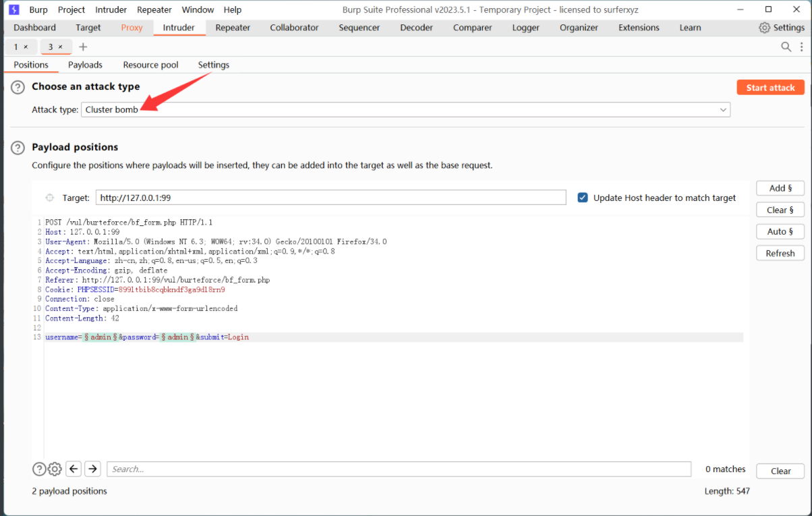
Task: Select the Positions sub-tab
Action: coord(31,65)
